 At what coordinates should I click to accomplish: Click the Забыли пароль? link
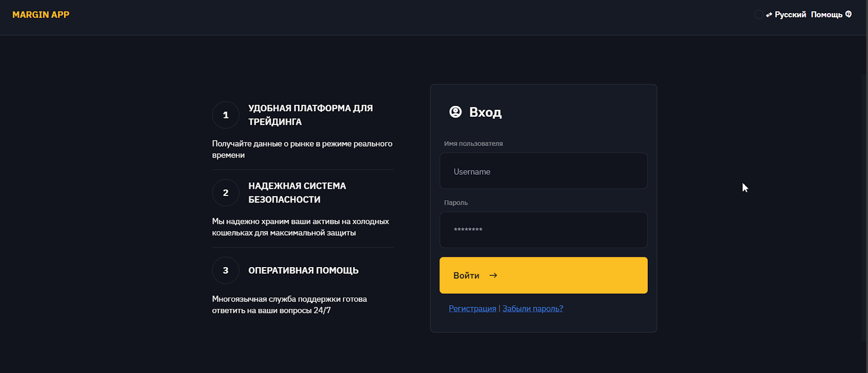tap(532, 308)
